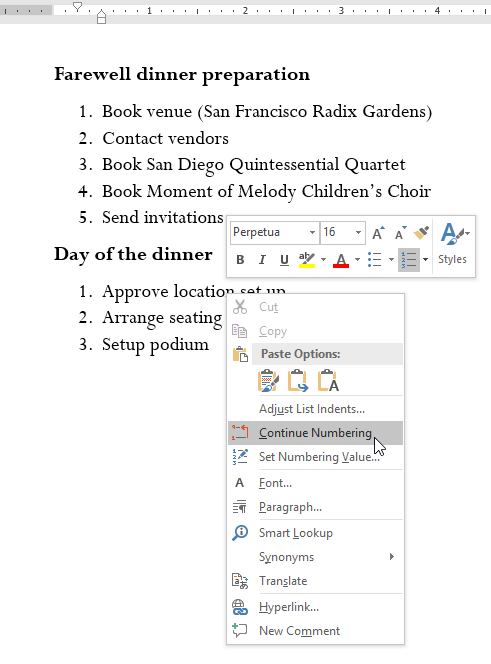Apply red font color swatch
The width and height of the screenshot is (491, 664).
pyautogui.click(x=341, y=260)
